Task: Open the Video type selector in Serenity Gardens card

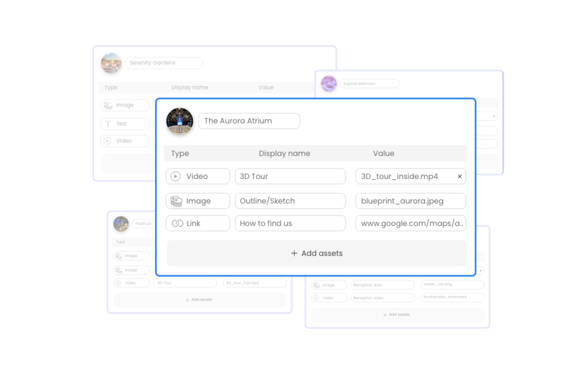Action: (x=125, y=141)
